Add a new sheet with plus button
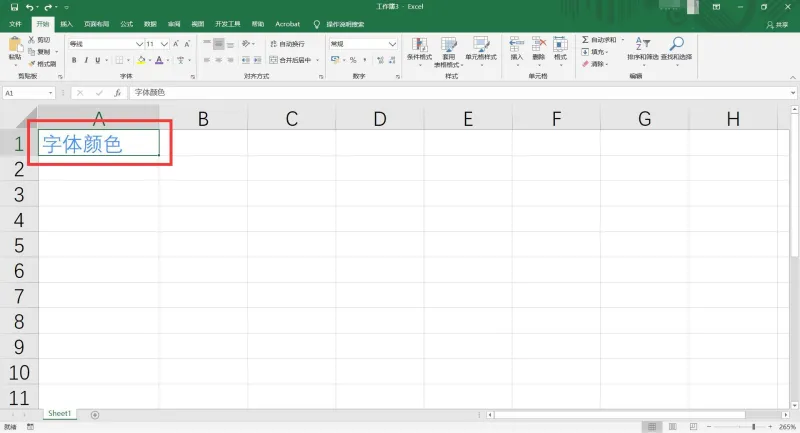This screenshot has height=433, width=800. click(95, 415)
